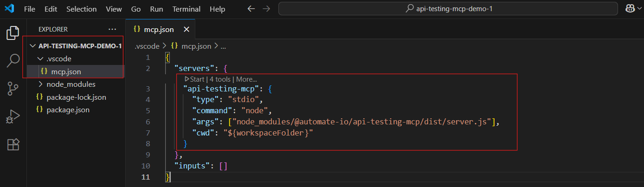644x187 pixels.
Task: Click the .vscode breadcrumb segment
Action: (147, 46)
